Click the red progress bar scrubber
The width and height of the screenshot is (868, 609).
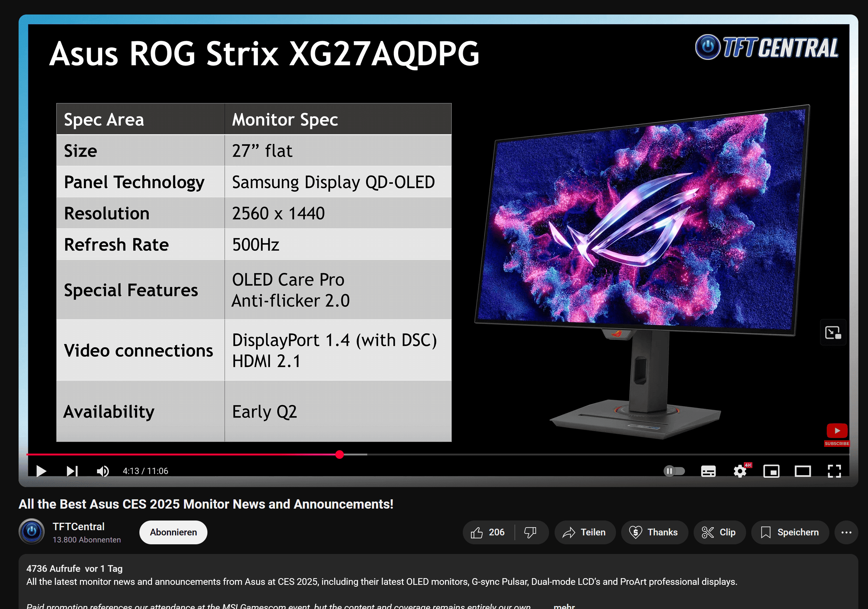pos(339,454)
